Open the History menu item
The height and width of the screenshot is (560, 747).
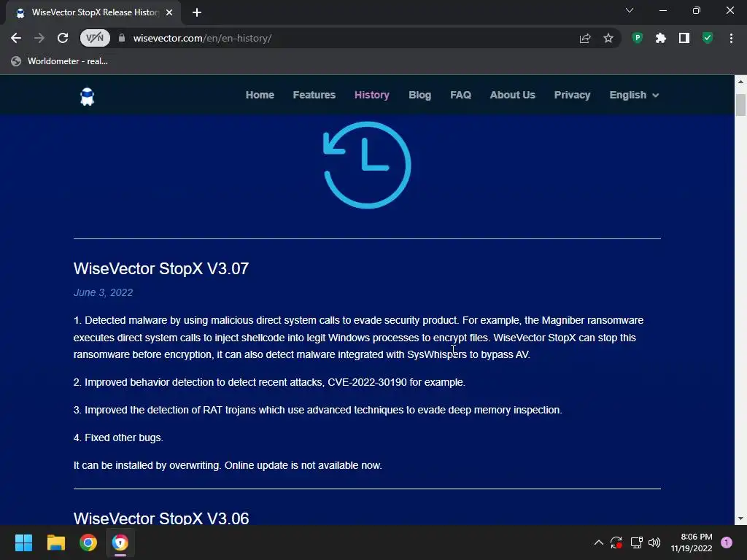[371, 95]
